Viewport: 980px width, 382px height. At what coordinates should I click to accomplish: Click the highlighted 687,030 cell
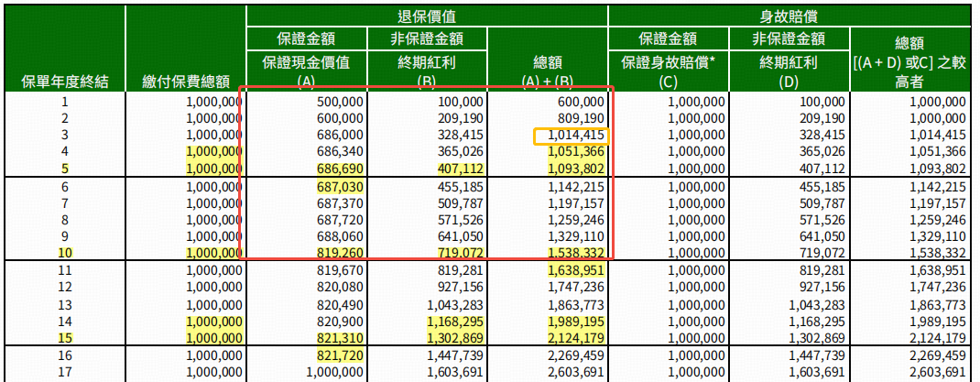tap(339, 186)
